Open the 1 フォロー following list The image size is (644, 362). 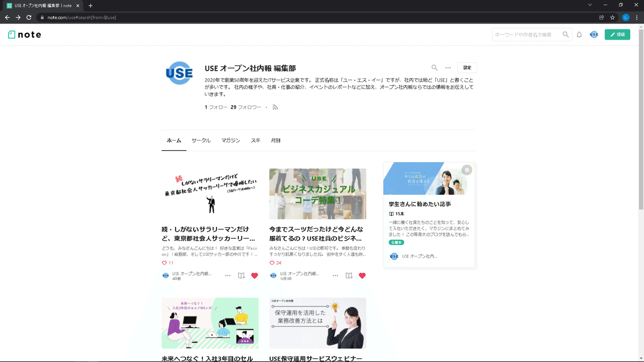[x=216, y=107]
